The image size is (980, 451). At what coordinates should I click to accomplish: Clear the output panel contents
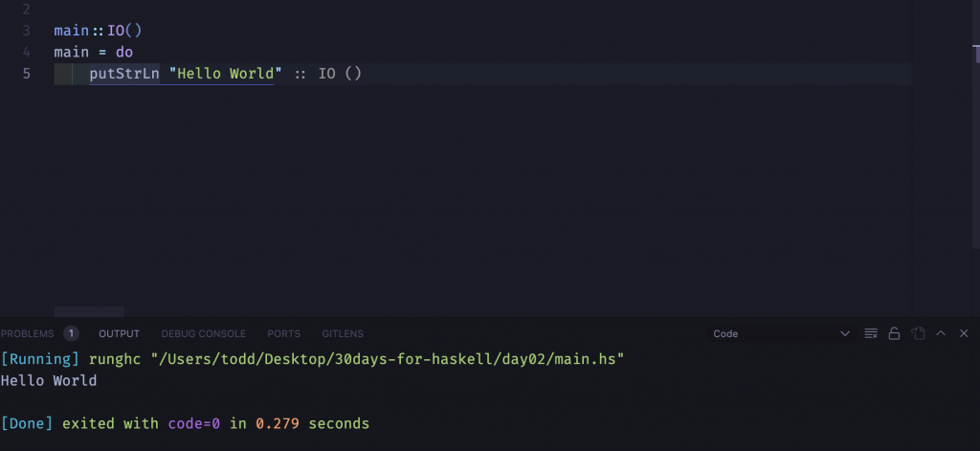(x=871, y=333)
